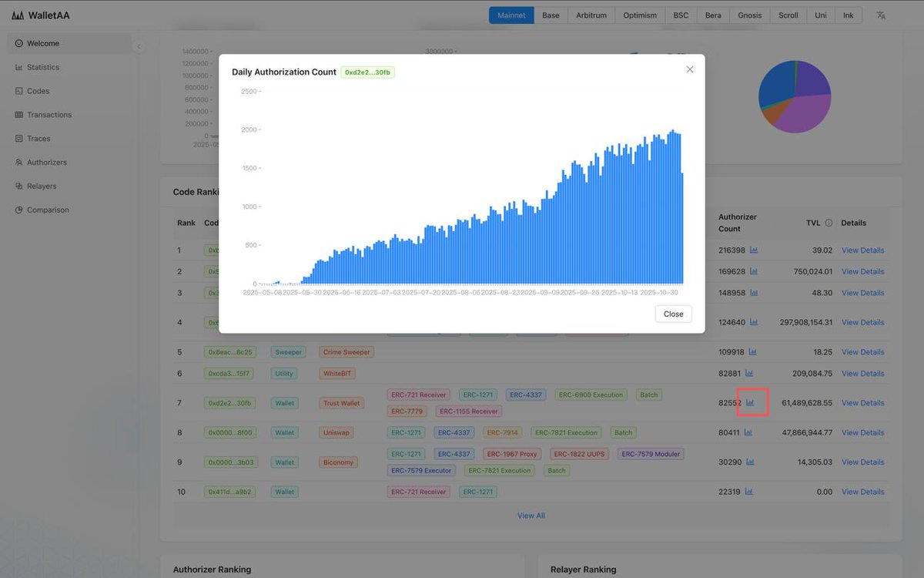The width and height of the screenshot is (924, 578).
Task: View Details for rank 10 row
Action: point(862,492)
